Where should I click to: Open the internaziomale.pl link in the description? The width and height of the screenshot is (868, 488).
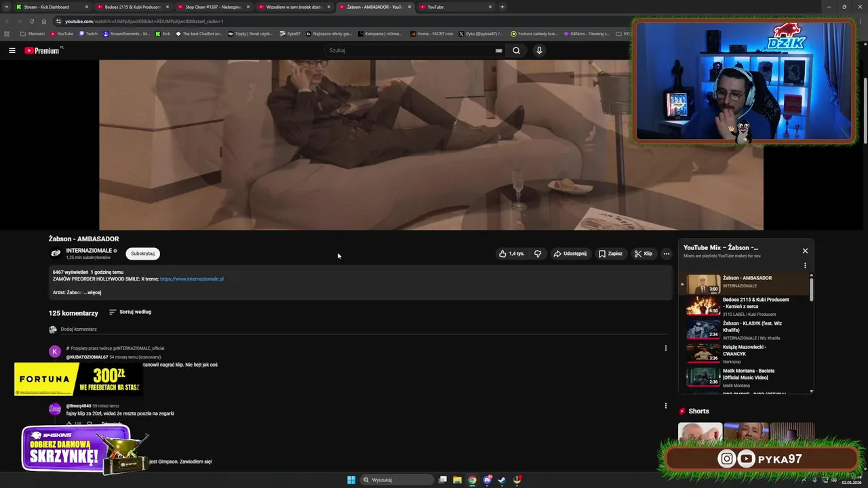(191, 279)
